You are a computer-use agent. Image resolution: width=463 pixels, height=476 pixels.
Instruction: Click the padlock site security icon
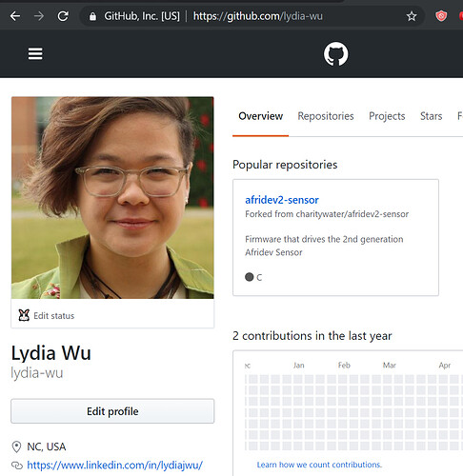click(x=92, y=16)
